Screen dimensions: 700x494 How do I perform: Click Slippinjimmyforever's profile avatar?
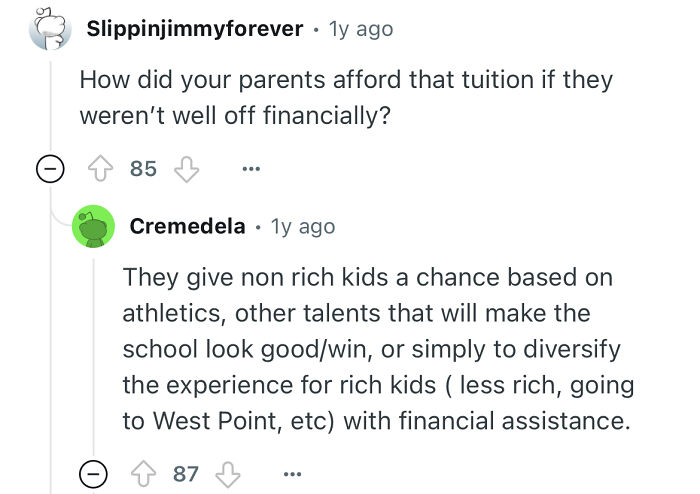46,30
